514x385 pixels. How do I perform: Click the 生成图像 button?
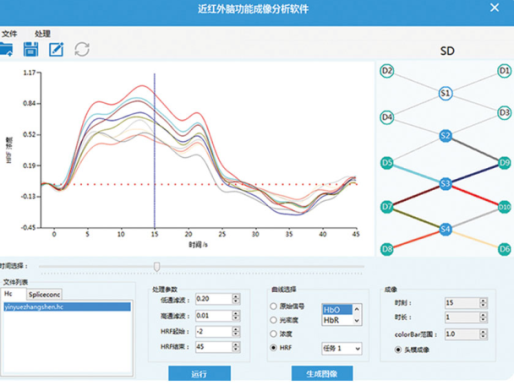[322, 374]
